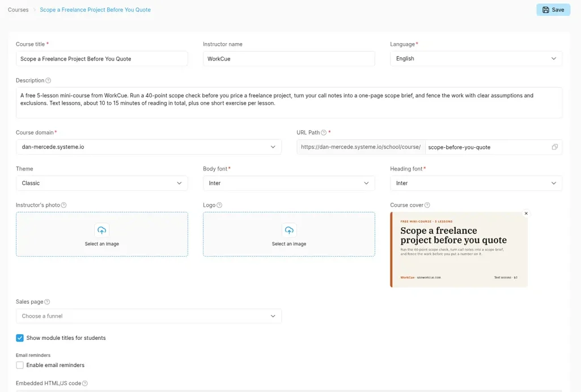Open the Body font dropdown
Screen dimensions: 581x392
click(289, 183)
